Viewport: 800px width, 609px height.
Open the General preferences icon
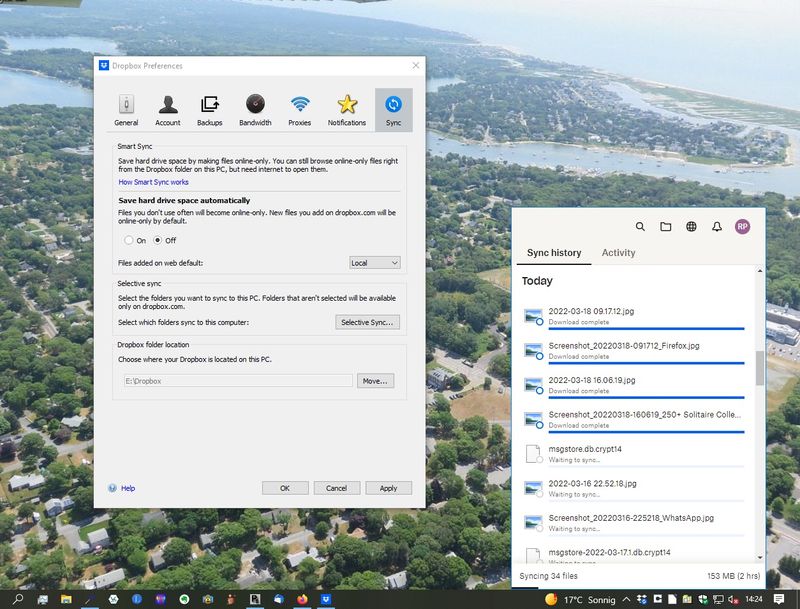(126, 109)
